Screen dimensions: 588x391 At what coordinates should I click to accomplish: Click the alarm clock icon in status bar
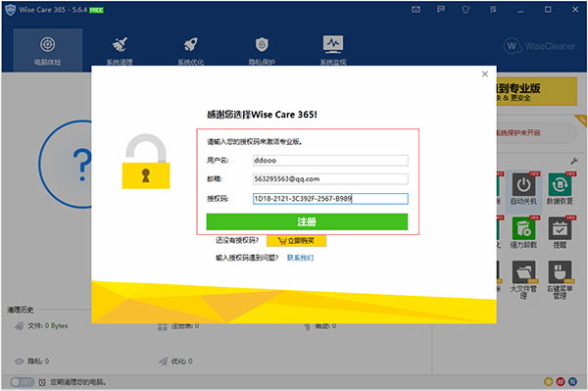(x=42, y=382)
